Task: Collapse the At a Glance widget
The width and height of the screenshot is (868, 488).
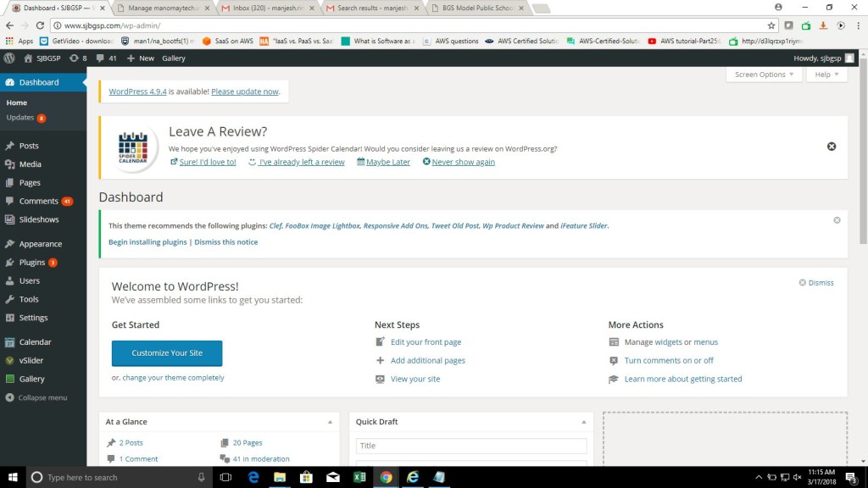Action: [330, 422]
